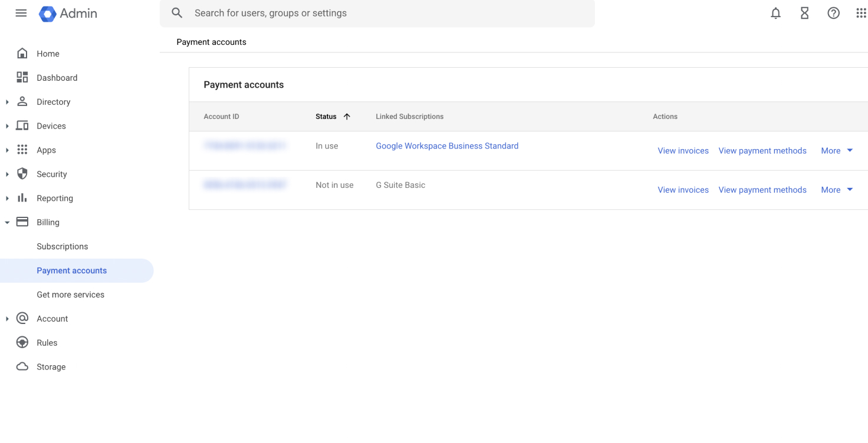Open Storage from the sidebar
The image size is (868, 443).
(51, 366)
